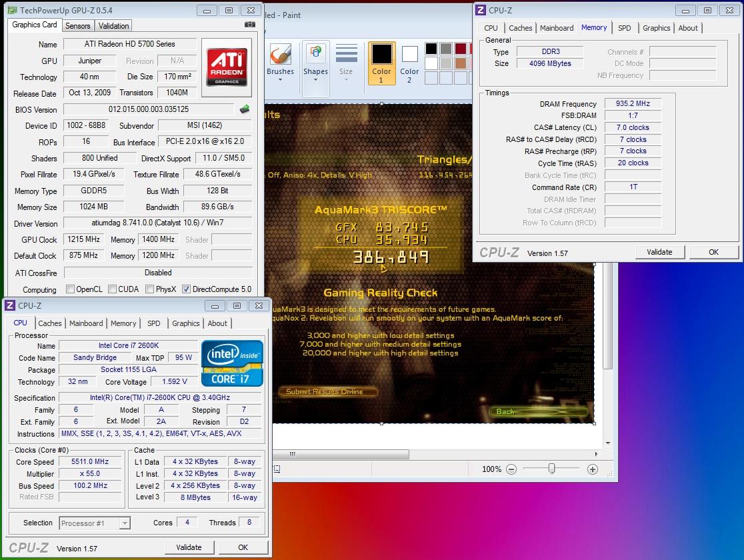Click OK in CPU-Z memory window
Screen dimensions: 744x560
713,252
